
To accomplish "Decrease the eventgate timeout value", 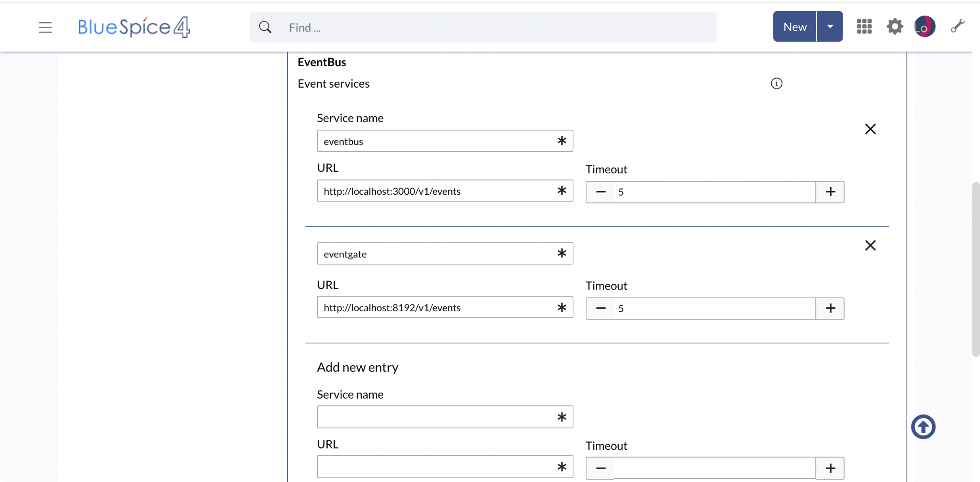I will 600,308.
